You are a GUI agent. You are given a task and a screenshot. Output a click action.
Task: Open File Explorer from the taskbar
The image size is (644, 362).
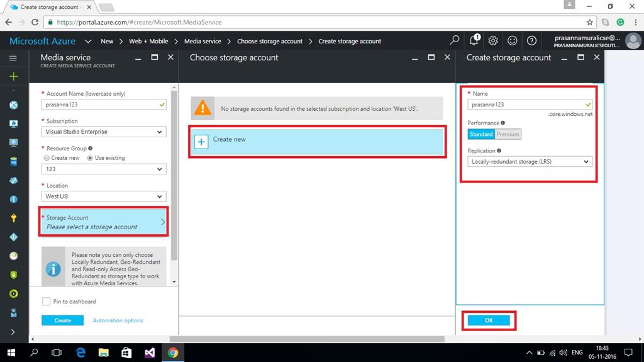[x=104, y=353]
